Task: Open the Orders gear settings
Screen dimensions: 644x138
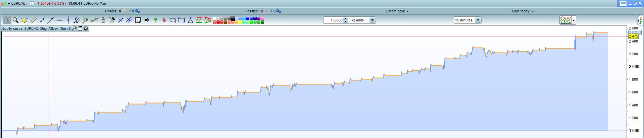Action: point(138,11)
